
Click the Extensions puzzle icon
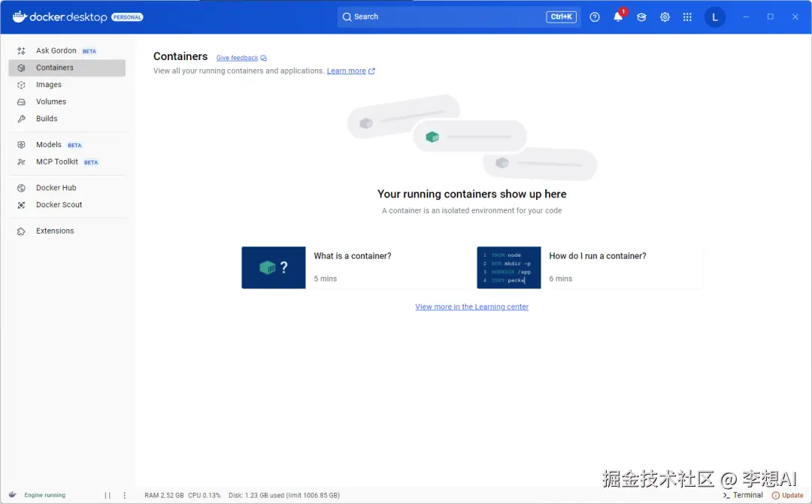[21, 231]
